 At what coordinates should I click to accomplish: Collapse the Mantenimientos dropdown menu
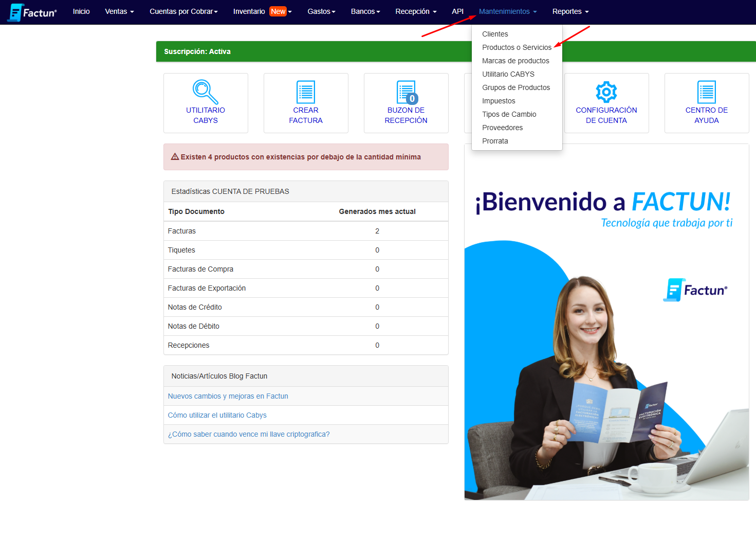(508, 11)
